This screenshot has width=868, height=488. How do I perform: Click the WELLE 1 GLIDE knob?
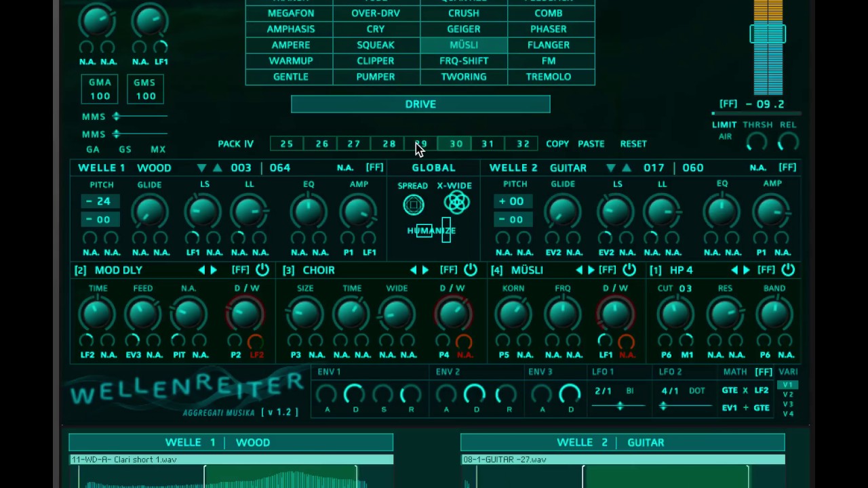tap(150, 212)
